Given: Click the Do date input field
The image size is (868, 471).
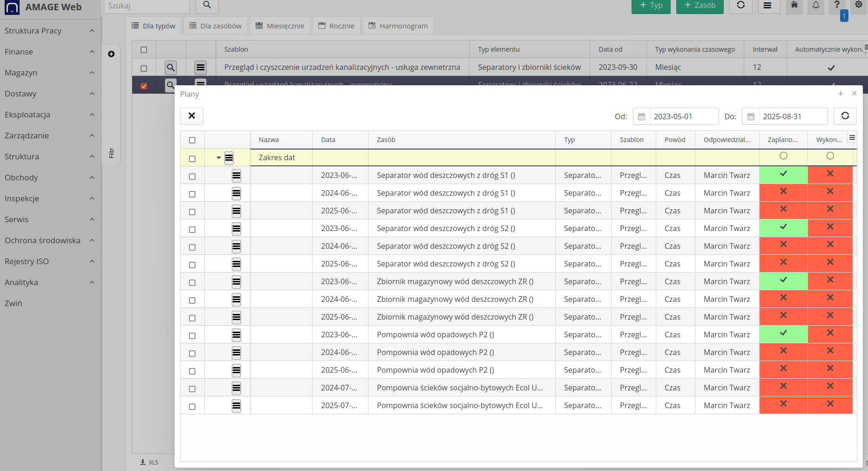Looking at the screenshot, I should 793,116.
